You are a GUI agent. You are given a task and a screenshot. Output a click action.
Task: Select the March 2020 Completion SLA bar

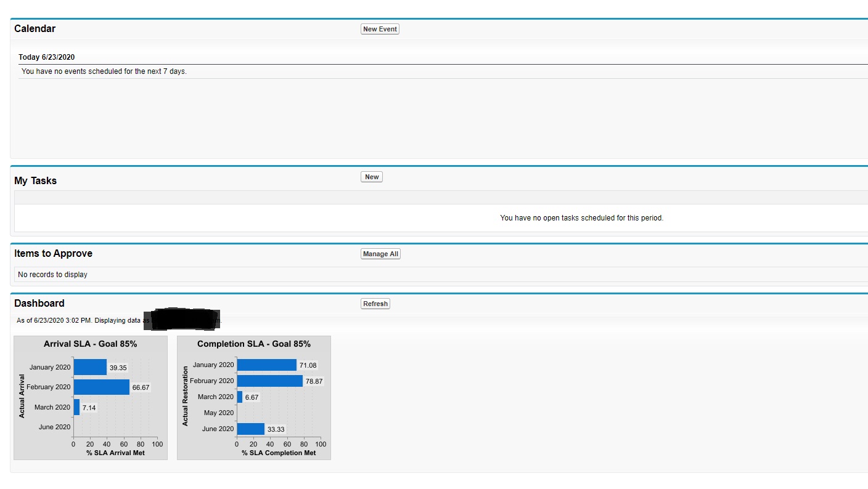(x=239, y=397)
